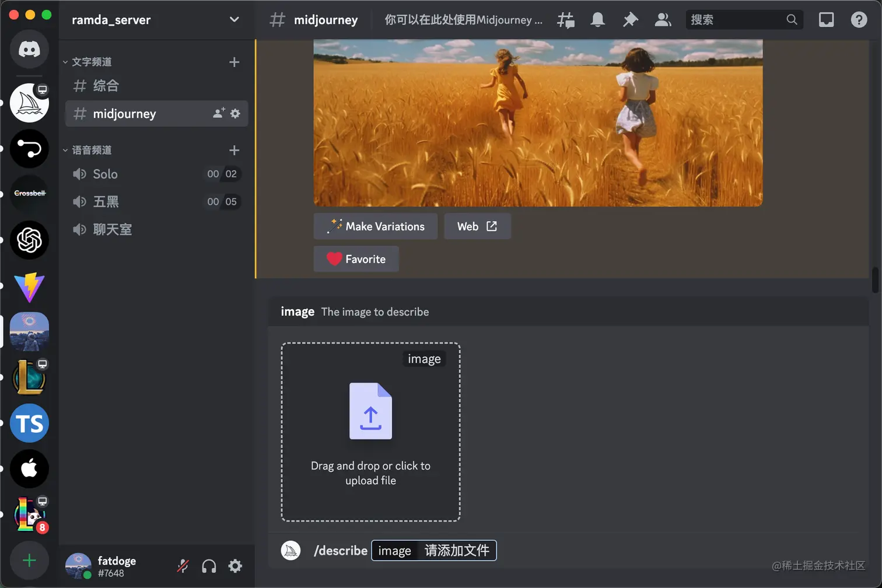Click the Make Variations button
The height and width of the screenshot is (588, 882).
376,226
